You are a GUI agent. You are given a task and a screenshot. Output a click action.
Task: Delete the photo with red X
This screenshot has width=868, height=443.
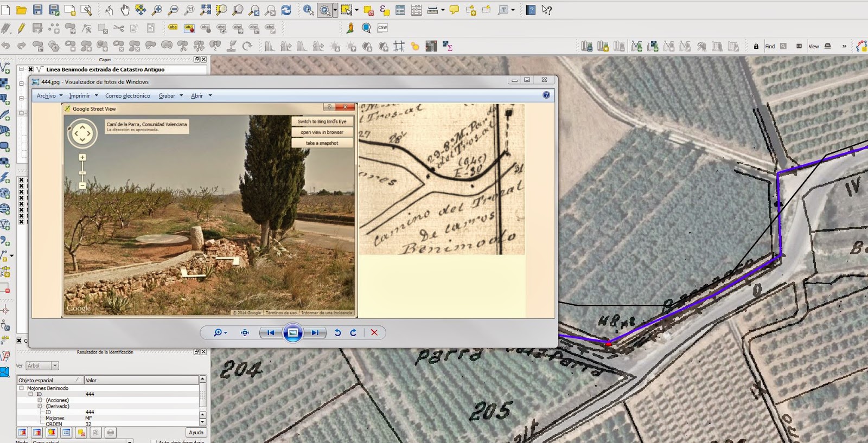(x=374, y=332)
